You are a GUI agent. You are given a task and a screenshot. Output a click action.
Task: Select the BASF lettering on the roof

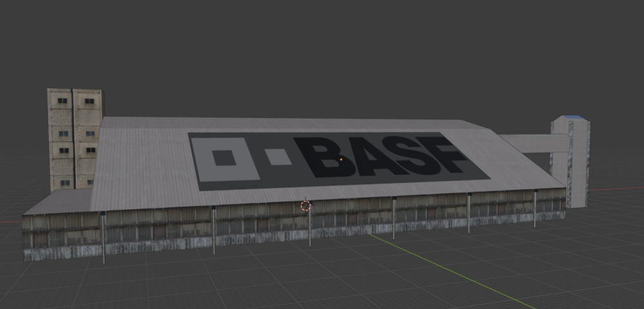click(x=381, y=157)
